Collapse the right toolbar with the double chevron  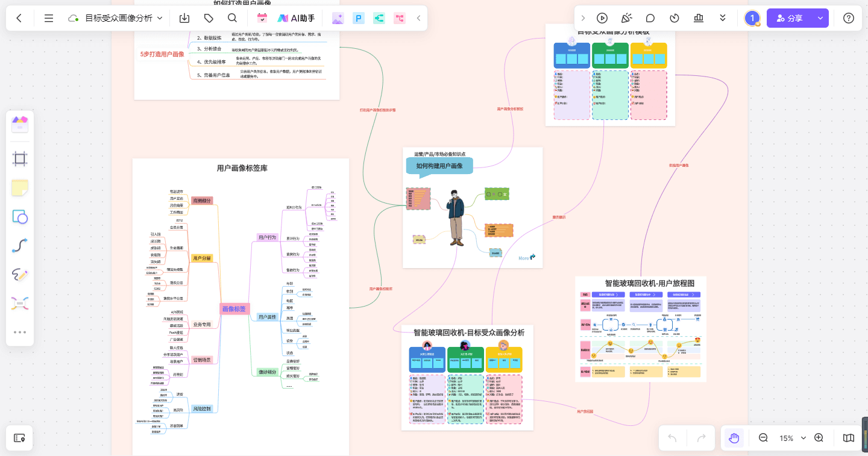click(x=723, y=18)
